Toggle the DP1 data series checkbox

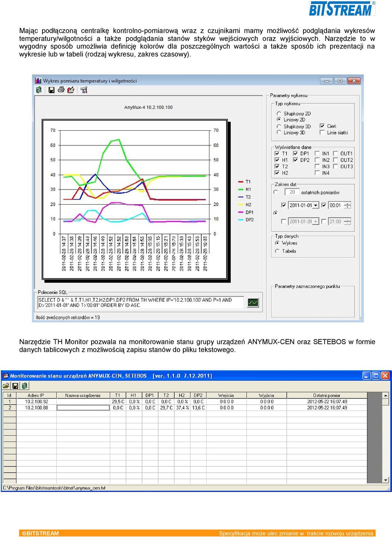click(296, 154)
